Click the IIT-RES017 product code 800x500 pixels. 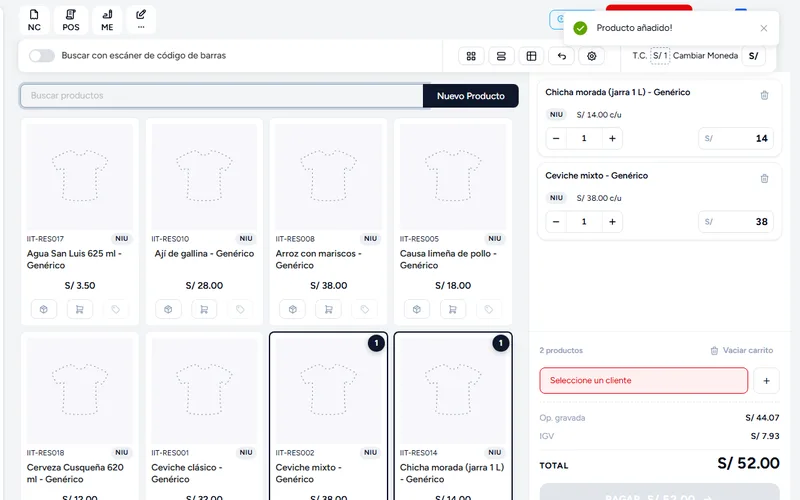[45, 239]
